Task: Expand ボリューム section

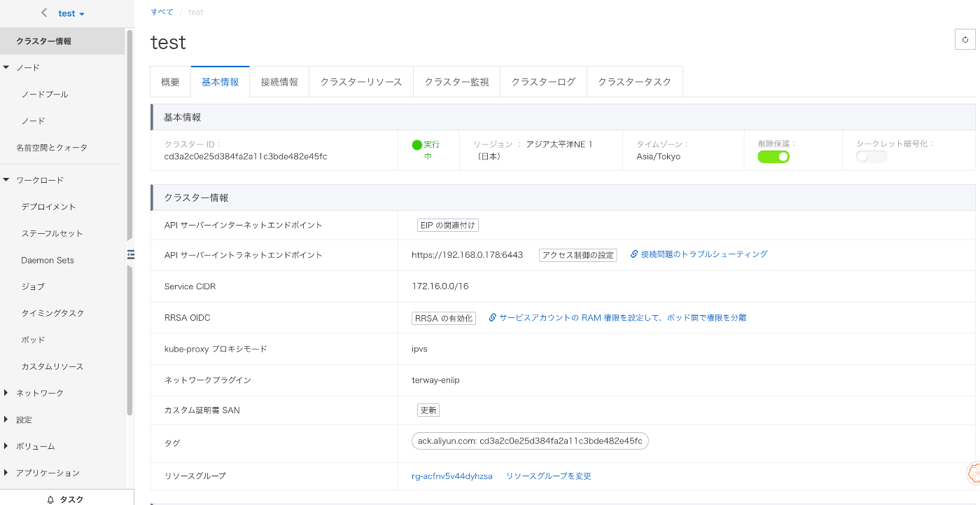Action: (x=6, y=446)
